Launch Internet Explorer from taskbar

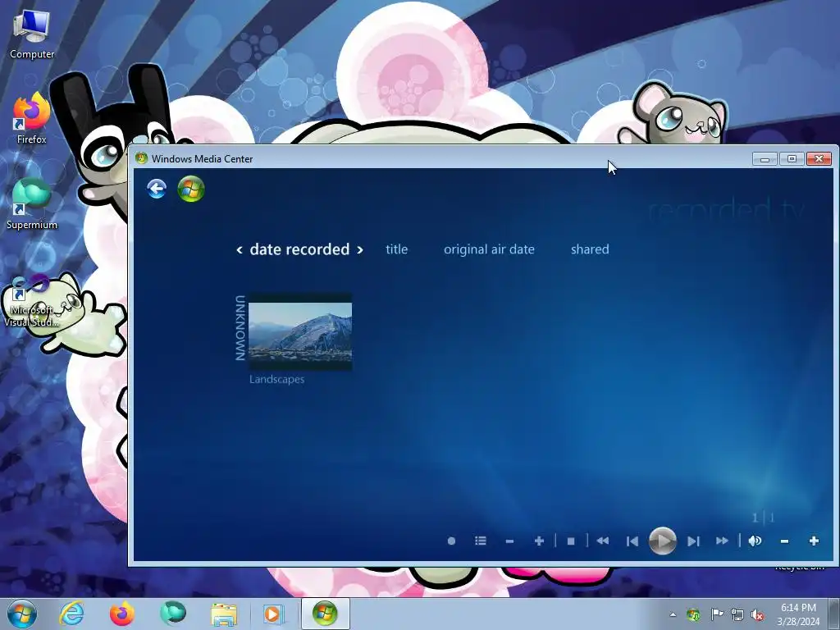point(72,614)
